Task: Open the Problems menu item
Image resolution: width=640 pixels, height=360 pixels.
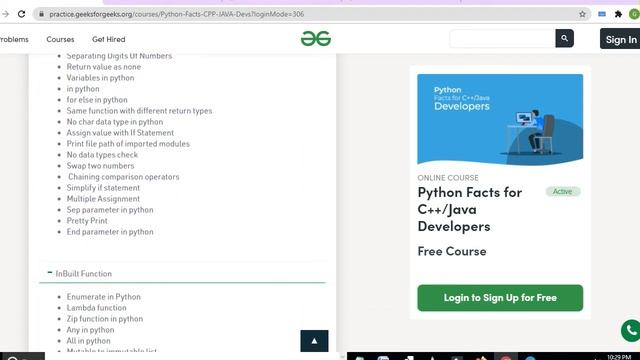Action: 14,40
